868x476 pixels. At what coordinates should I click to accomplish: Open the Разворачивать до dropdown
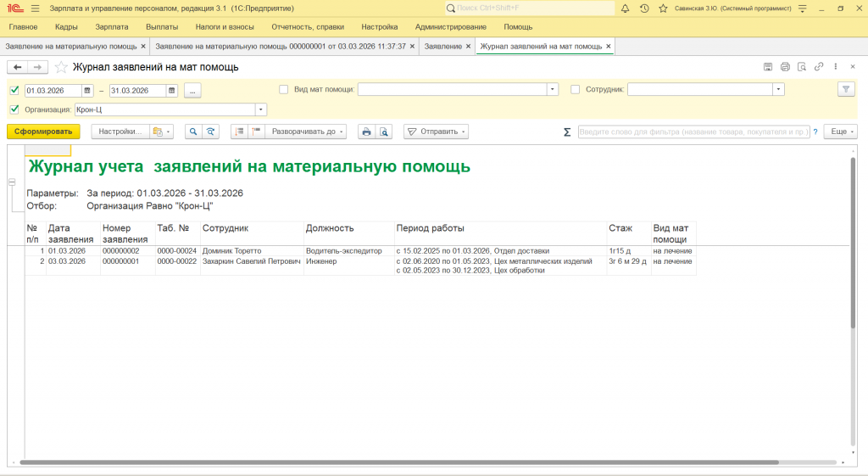tap(304, 132)
